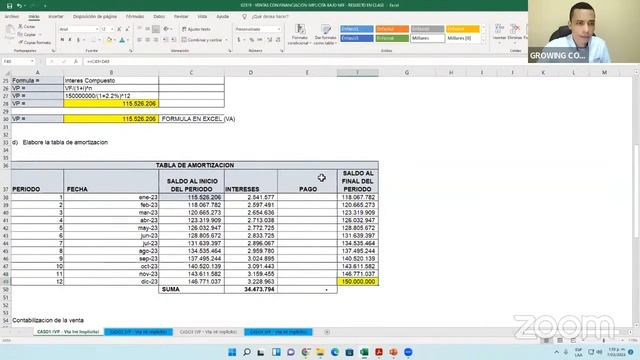Decrease decimal places
This screenshot has width=640, height=360.
278,40
